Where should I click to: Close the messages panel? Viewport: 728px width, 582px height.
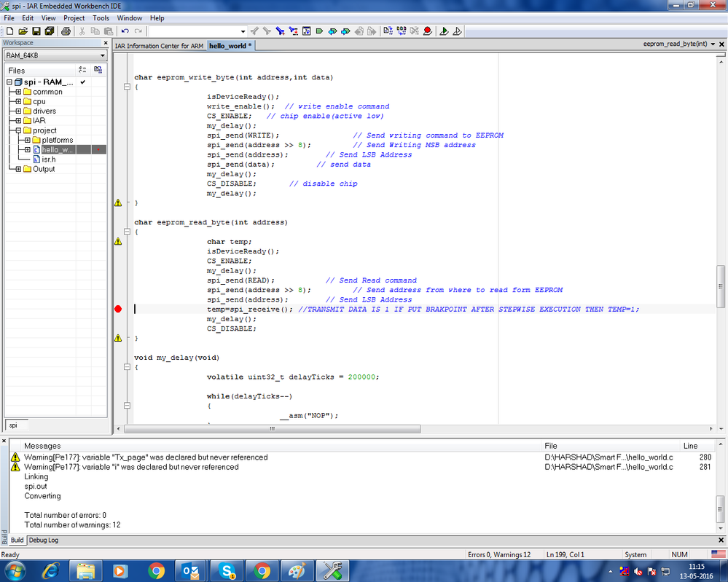4,441
